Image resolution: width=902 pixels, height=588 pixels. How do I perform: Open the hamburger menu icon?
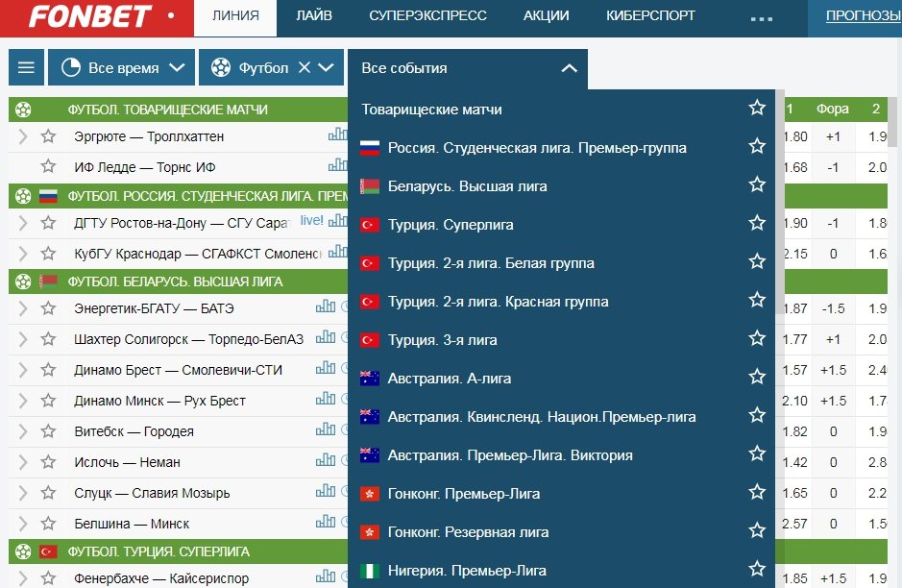coord(26,68)
